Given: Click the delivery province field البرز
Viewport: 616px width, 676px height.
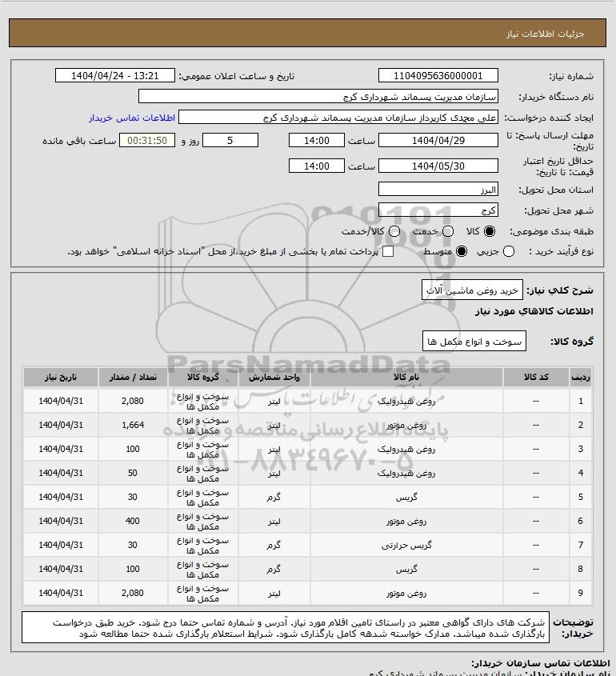Looking at the screenshot, I should 438,189.
